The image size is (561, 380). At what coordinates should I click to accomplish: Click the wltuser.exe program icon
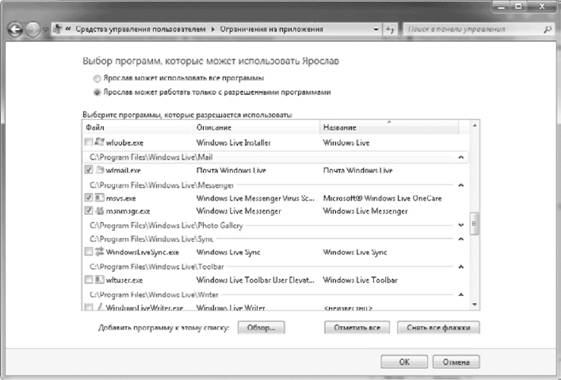[99, 279]
